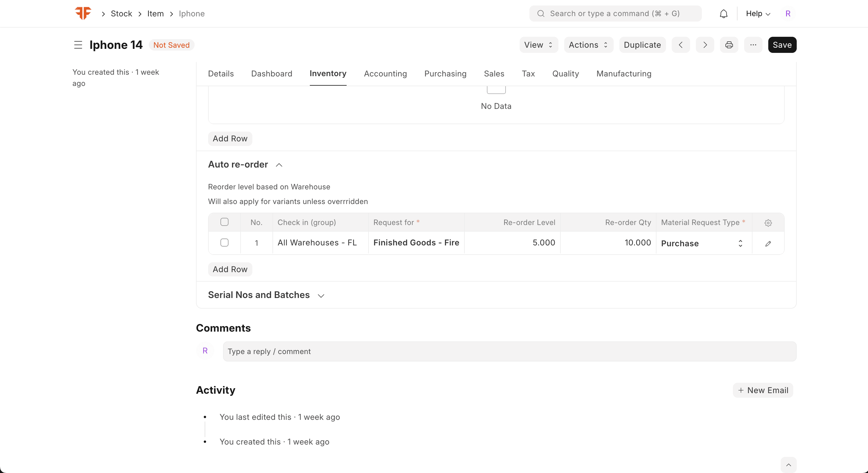Viewport: 868px width, 473px height.
Task: Click the comment reply input field
Action: point(510,351)
